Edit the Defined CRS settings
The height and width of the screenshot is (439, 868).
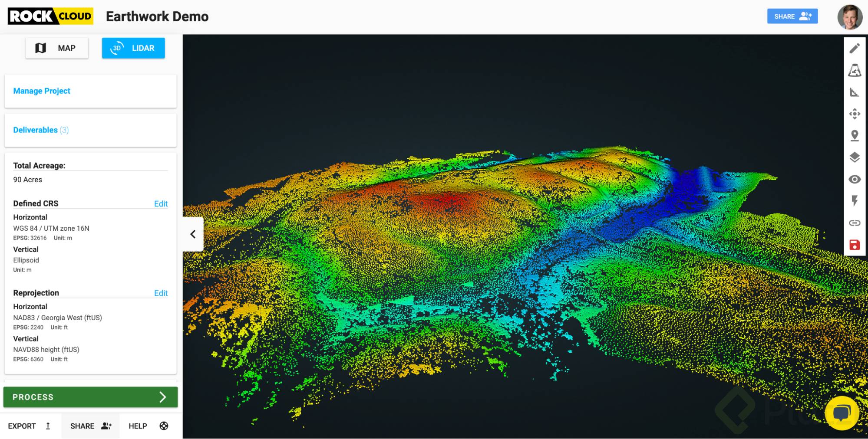point(161,204)
